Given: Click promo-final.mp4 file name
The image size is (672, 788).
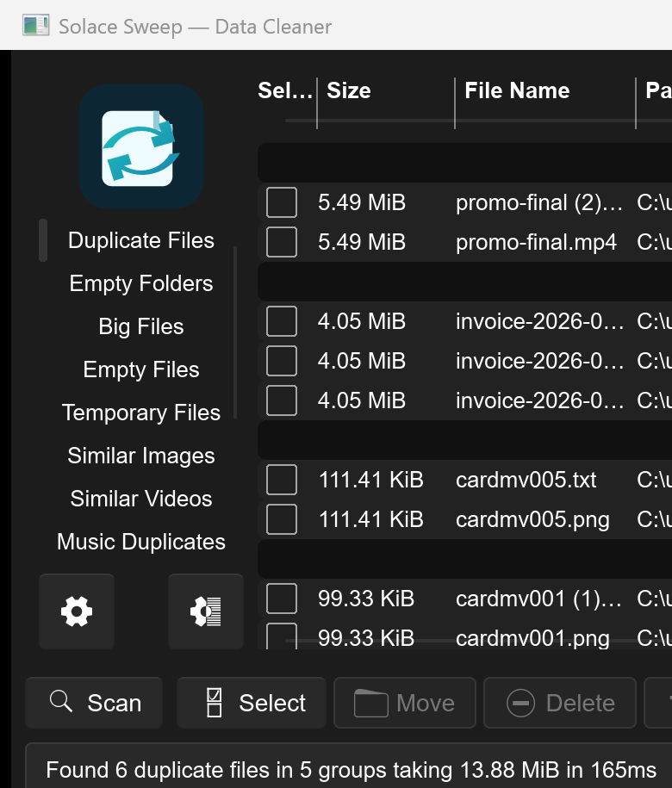Looking at the screenshot, I should coord(536,242).
